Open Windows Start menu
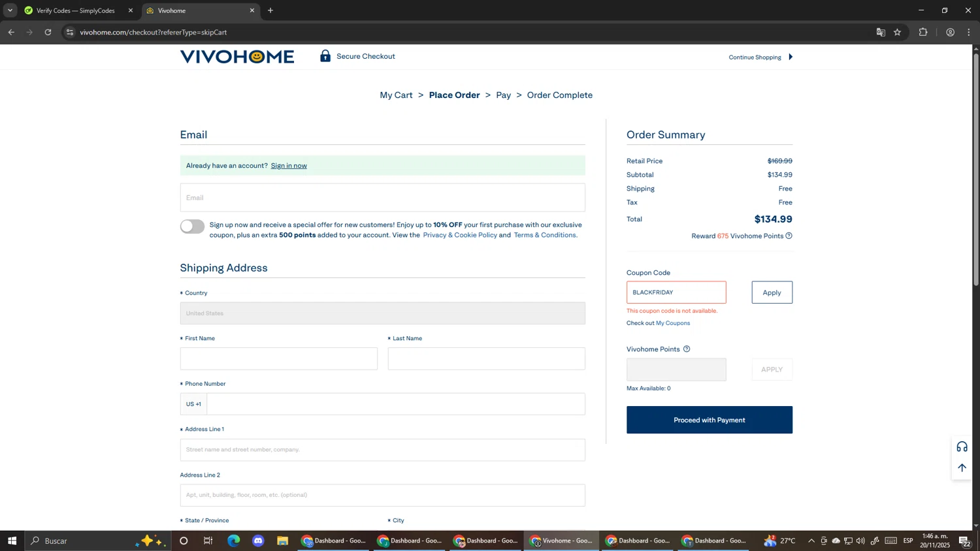980x551 pixels. point(12,541)
